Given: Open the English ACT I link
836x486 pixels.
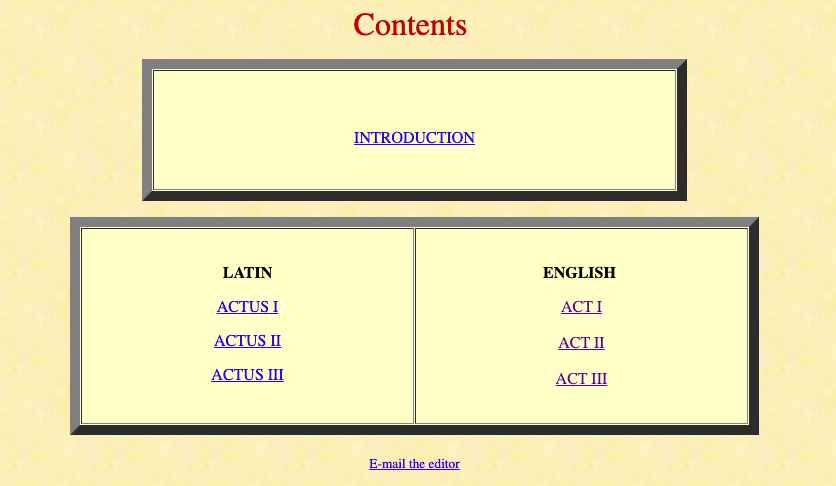Looking at the screenshot, I should coord(581,307).
